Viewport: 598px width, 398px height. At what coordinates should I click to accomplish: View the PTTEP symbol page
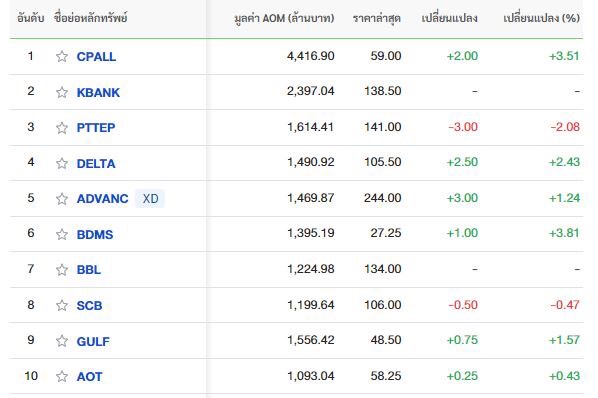click(96, 128)
